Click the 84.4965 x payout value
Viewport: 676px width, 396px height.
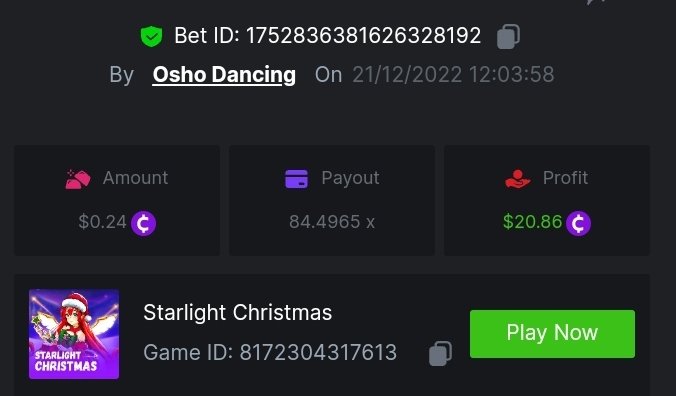pos(332,222)
